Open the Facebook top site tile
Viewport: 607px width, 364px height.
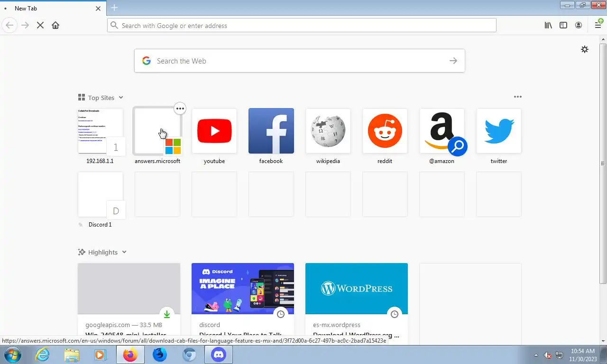pyautogui.click(x=271, y=131)
